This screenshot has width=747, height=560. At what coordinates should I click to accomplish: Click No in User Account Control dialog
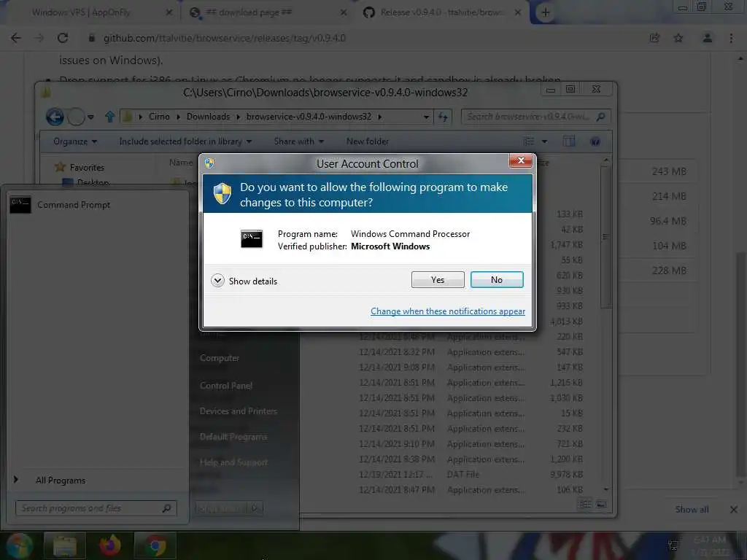pyautogui.click(x=496, y=279)
